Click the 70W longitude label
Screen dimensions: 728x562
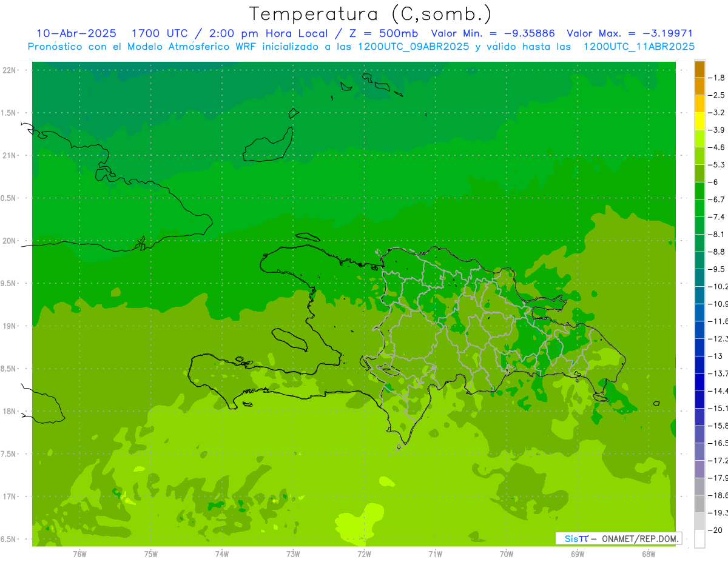[x=507, y=554]
